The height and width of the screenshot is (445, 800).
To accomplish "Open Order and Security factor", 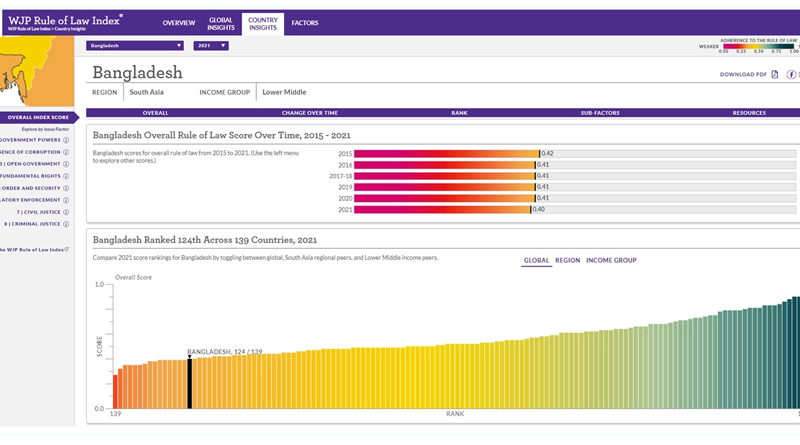I will click(30, 188).
